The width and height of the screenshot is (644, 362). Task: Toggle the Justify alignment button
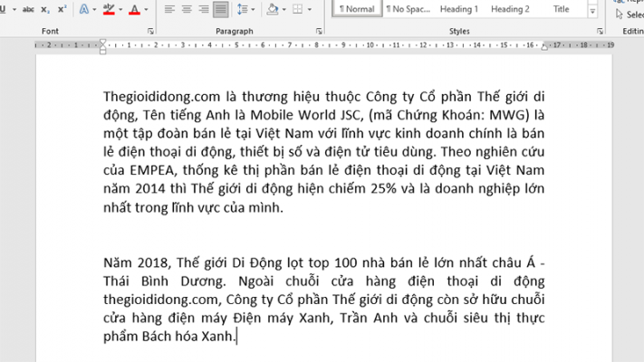point(220,9)
